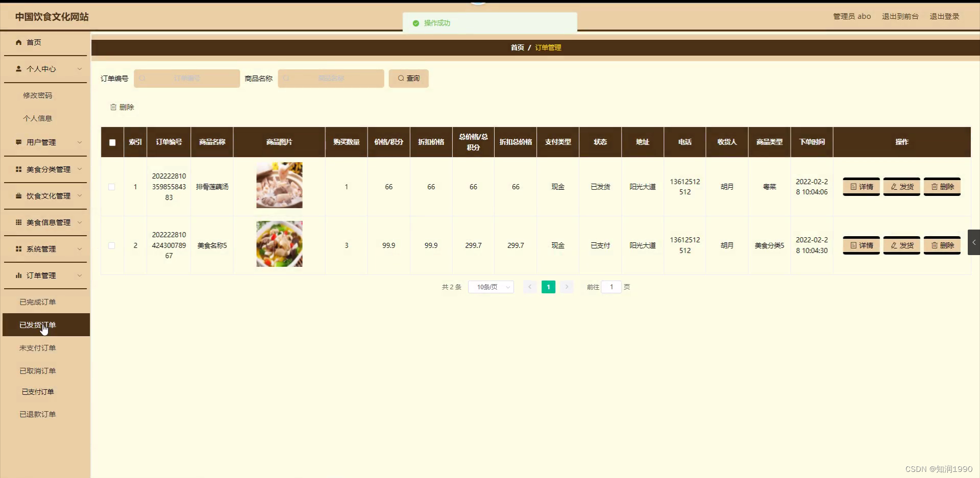Click the trash icon on the 删除 button
This screenshot has width=980, height=478.
[x=113, y=107]
